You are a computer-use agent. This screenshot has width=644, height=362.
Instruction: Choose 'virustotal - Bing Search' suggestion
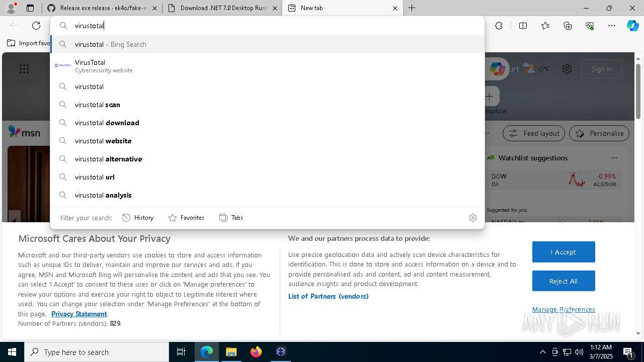point(267,44)
